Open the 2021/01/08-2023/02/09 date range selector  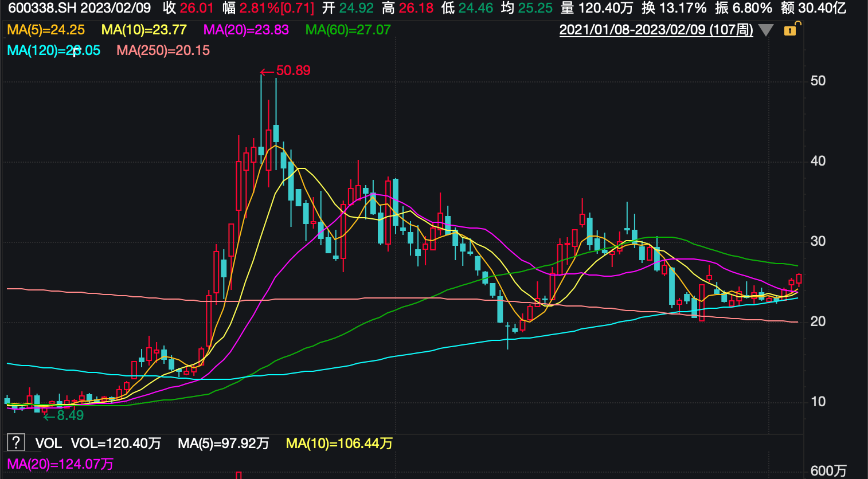[x=656, y=30]
